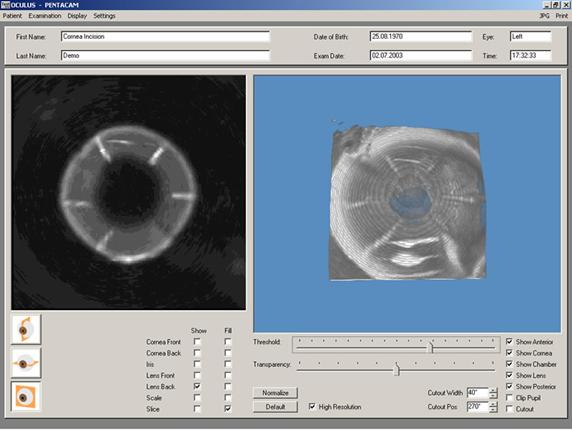
Task: Select the horizontal rotation eye view icon
Action: [x=26, y=363]
